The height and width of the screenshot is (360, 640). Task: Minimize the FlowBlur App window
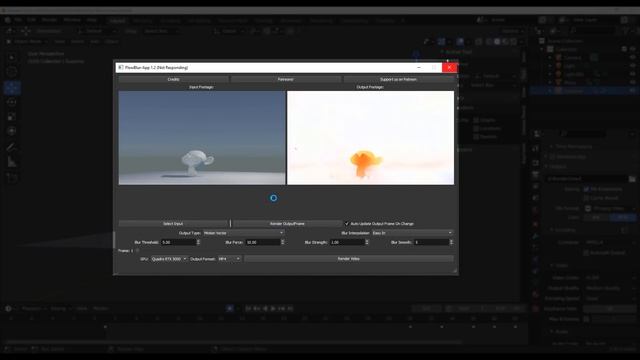(x=419, y=67)
